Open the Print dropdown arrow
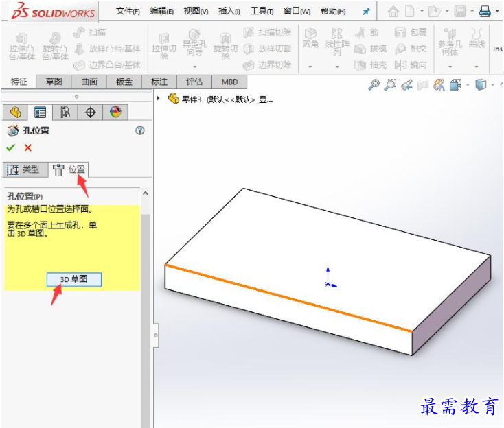Image resolution: width=504 pixels, height=428 pixels. [497, 11]
